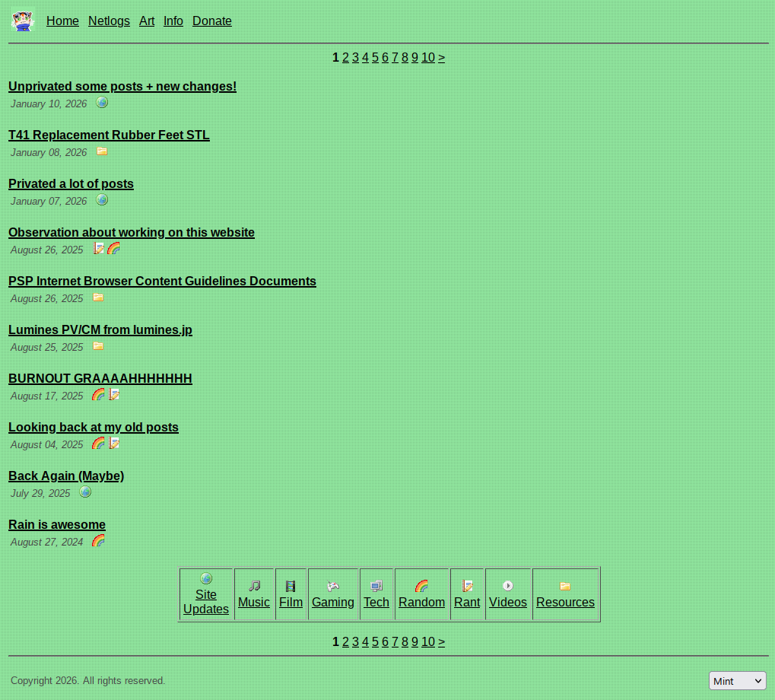Open the Tech category computer icon
Viewport: 775px width, 700px height.
[x=376, y=586]
